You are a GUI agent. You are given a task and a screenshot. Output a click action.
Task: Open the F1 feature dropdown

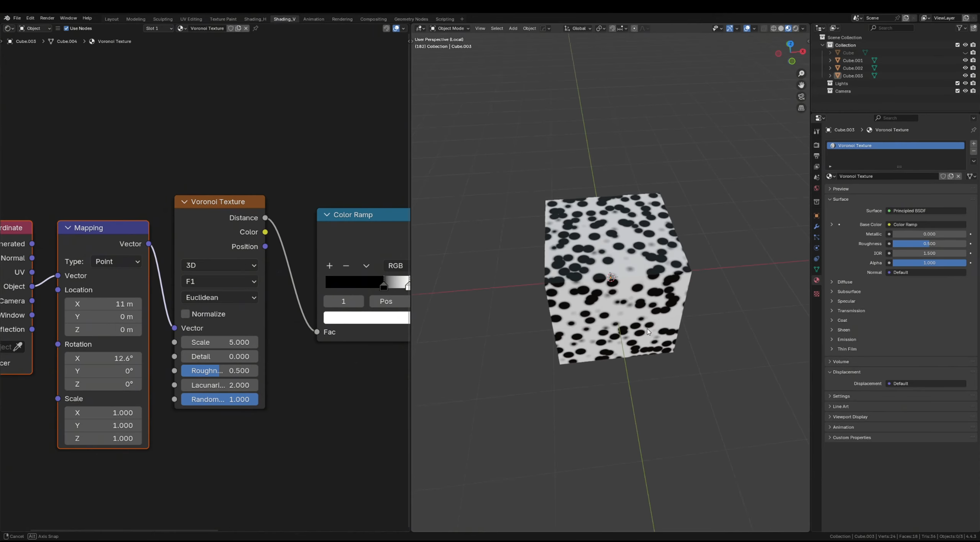pyautogui.click(x=220, y=281)
